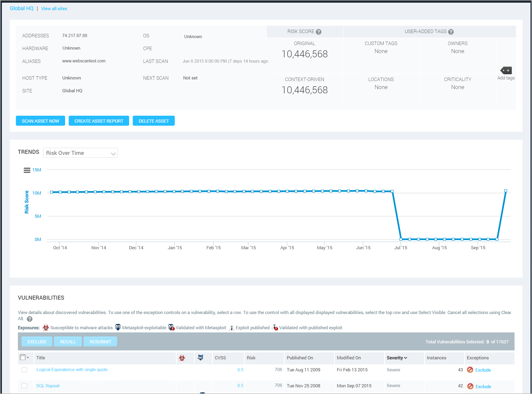
Task: Click the Scan Asset Now button
Action: [x=40, y=121]
